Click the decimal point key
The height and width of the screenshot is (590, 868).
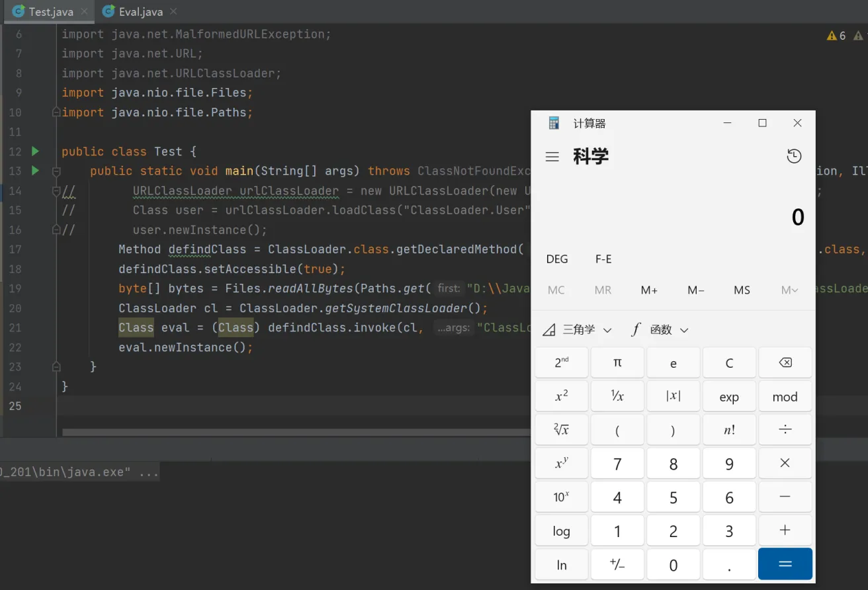coord(729,564)
